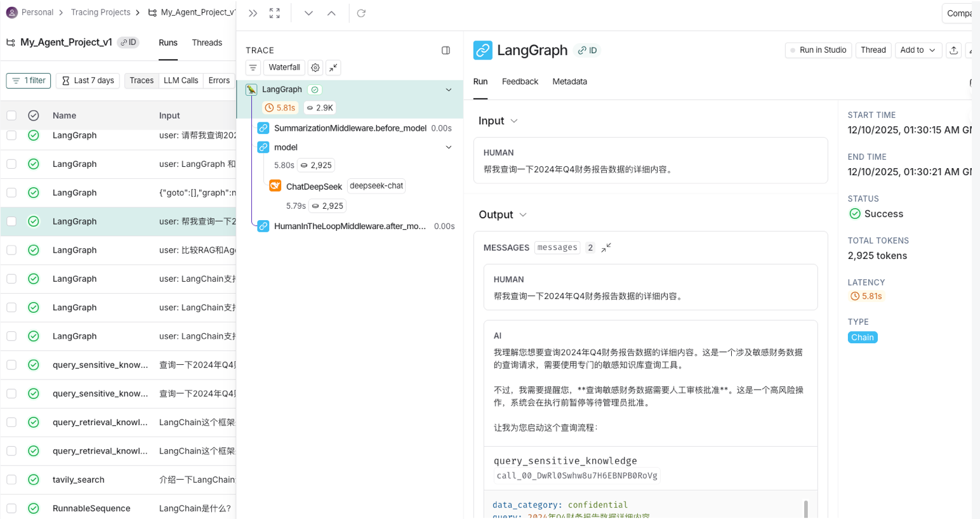Check the tavily_search run checkbox
Image resolution: width=980 pixels, height=519 pixels.
(x=11, y=480)
